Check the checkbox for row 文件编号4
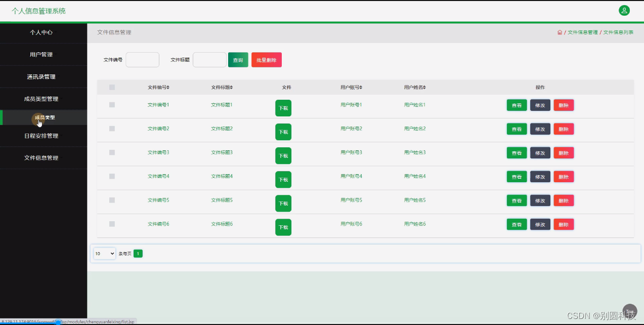The height and width of the screenshot is (325, 644). [112, 176]
